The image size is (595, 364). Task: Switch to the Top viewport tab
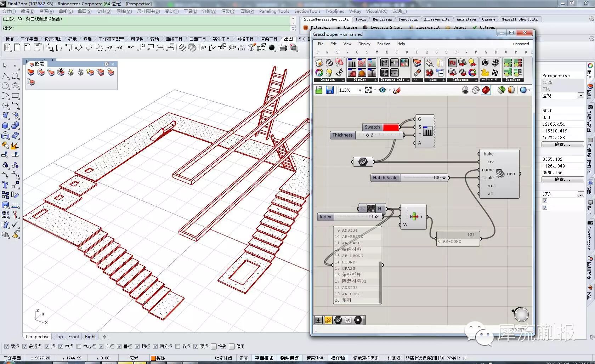click(x=59, y=337)
